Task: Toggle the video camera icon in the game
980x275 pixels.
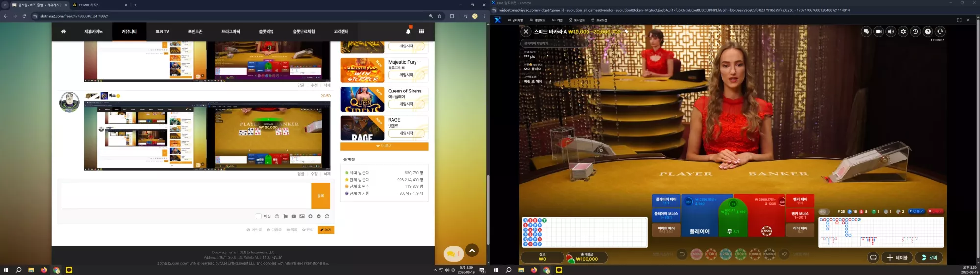Action: point(879,31)
